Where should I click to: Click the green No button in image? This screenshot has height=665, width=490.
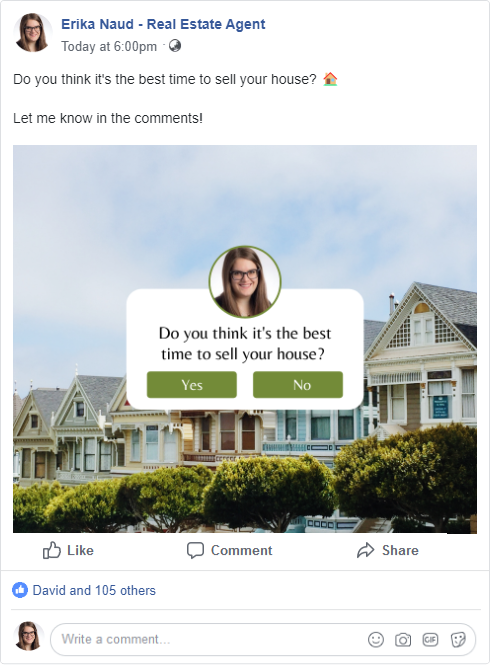(x=298, y=385)
